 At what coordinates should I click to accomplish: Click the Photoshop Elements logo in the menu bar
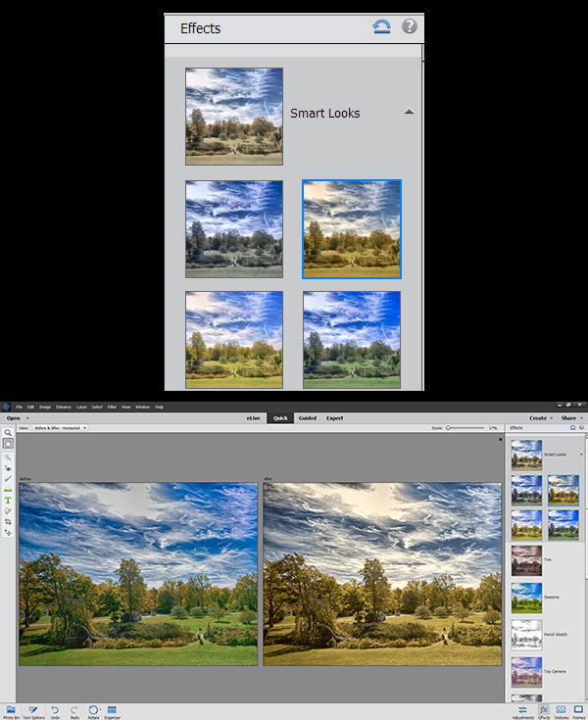pos(6,407)
